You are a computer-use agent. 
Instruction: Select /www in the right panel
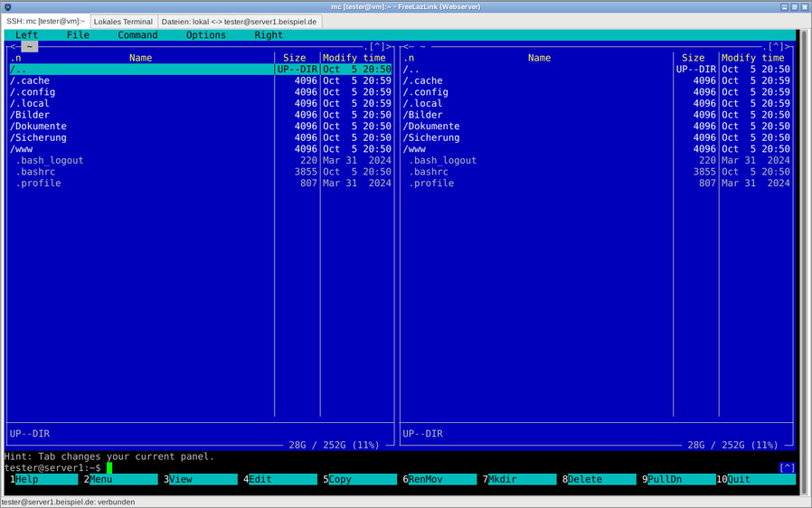[x=597, y=149]
